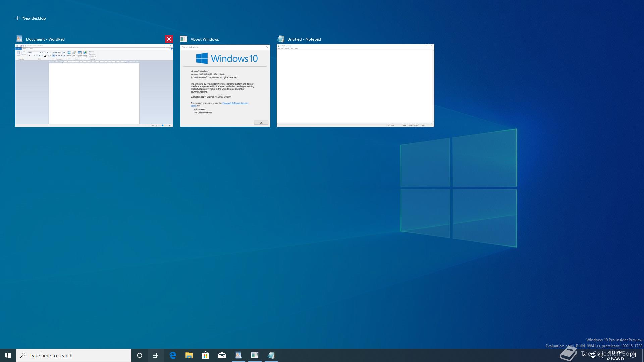This screenshot has height=362, width=644.
Task: Open the Mail app from the taskbar
Action: click(x=222, y=355)
